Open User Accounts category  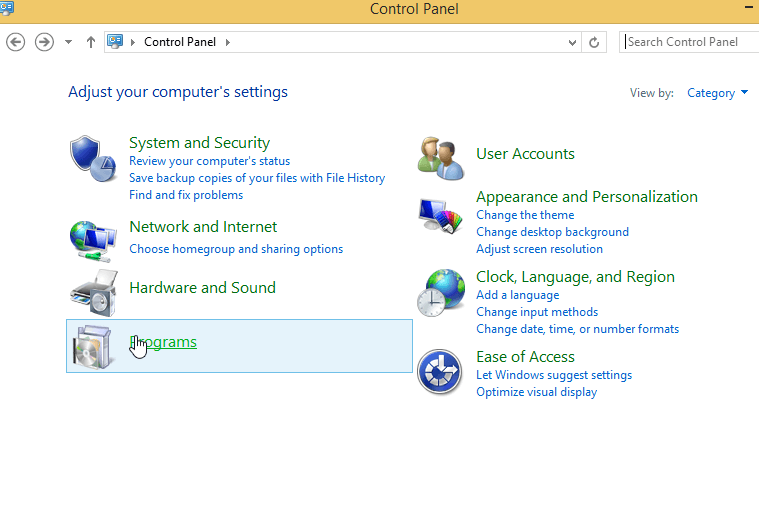click(525, 154)
